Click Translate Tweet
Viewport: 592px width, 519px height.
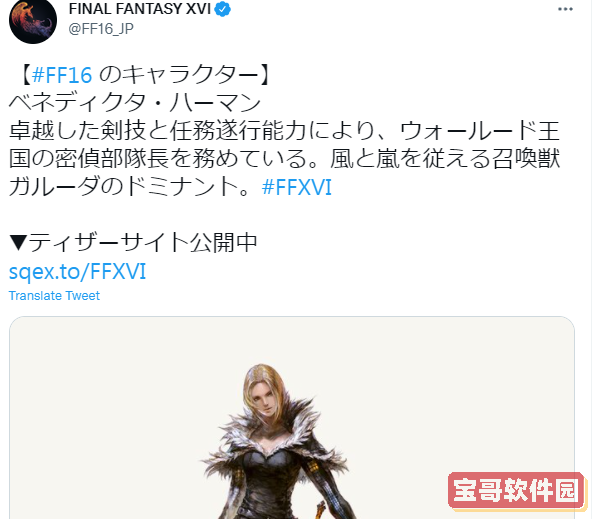(x=54, y=296)
